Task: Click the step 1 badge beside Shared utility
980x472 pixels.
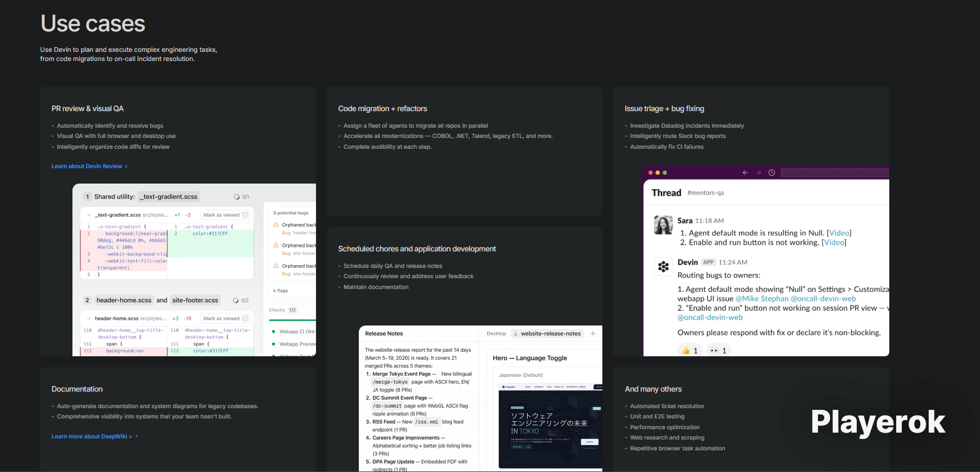Action: pyautogui.click(x=87, y=197)
